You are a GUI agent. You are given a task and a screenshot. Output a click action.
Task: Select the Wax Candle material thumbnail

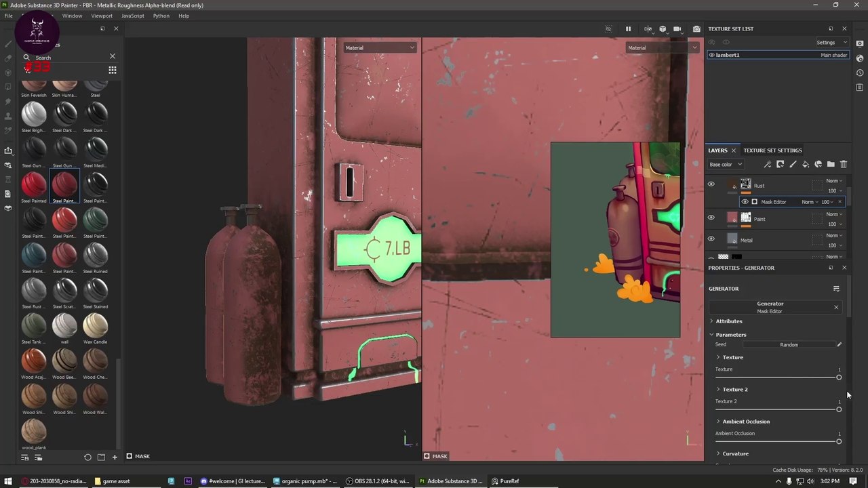tap(96, 325)
